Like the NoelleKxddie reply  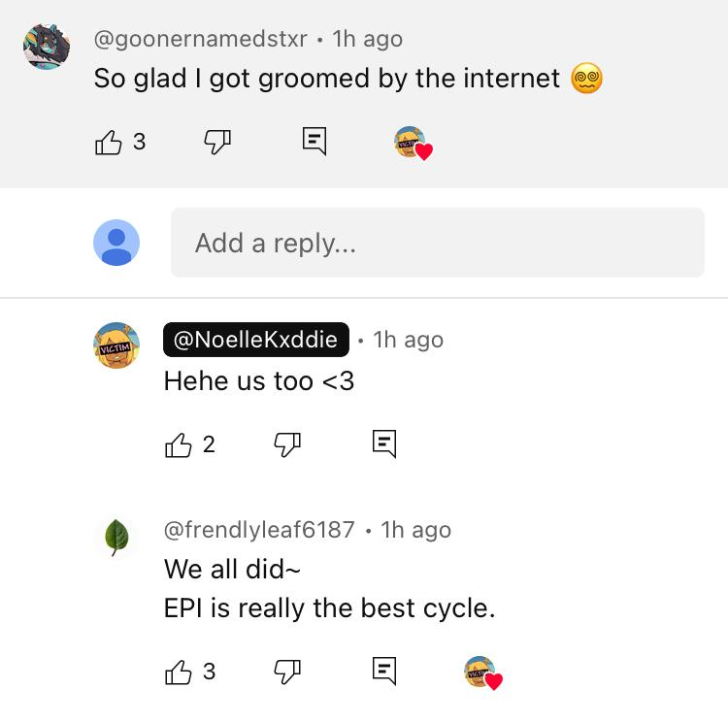(x=179, y=445)
